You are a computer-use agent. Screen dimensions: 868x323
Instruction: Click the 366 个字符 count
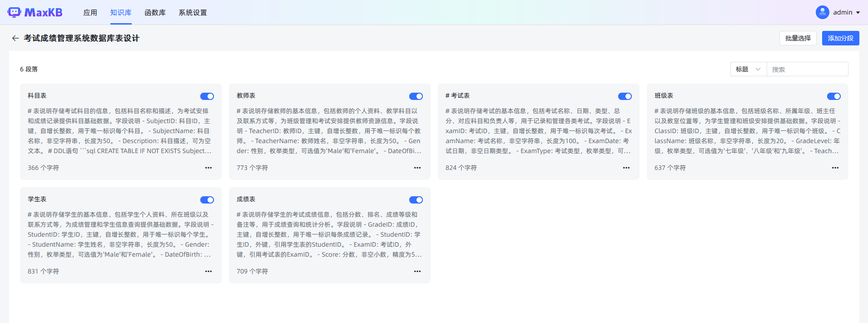[x=43, y=168]
